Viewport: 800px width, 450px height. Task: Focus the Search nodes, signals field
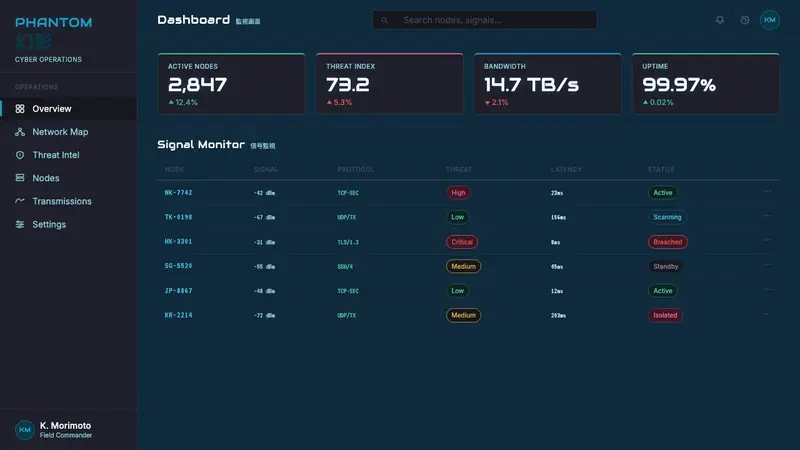coord(485,20)
